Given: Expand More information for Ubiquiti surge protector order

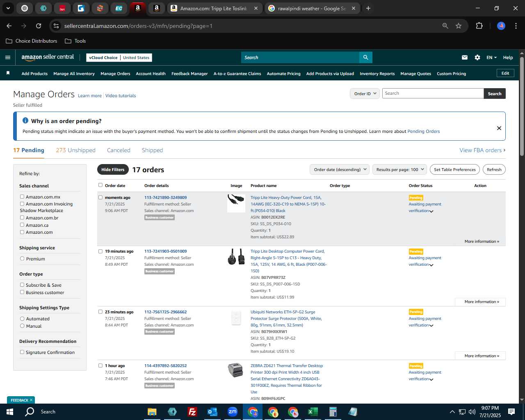Looking at the screenshot, I should pyautogui.click(x=480, y=356).
